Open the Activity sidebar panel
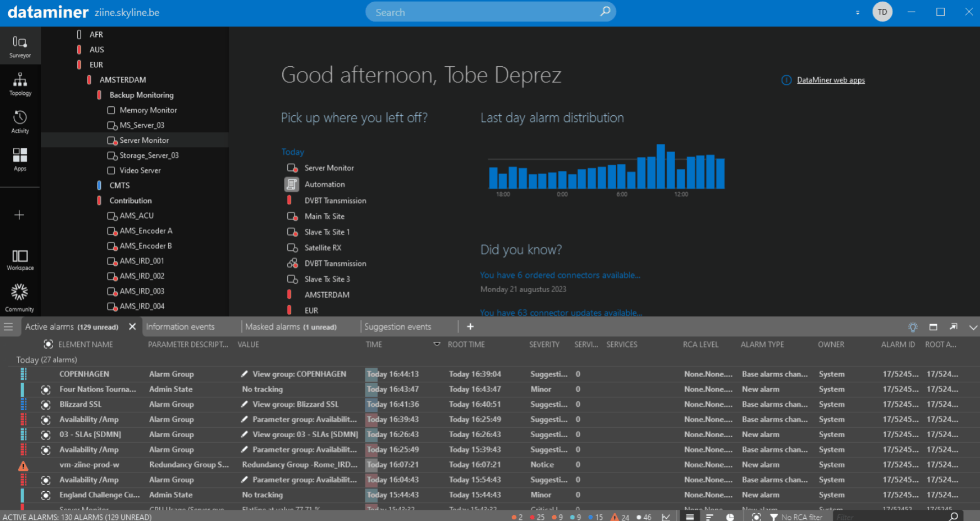980x521 pixels. tap(20, 121)
